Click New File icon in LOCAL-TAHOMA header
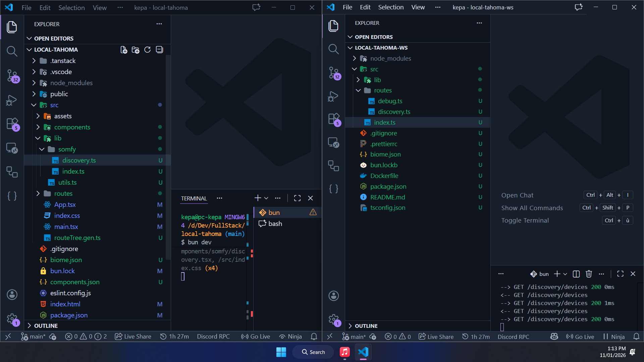644x362 pixels. point(124,50)
